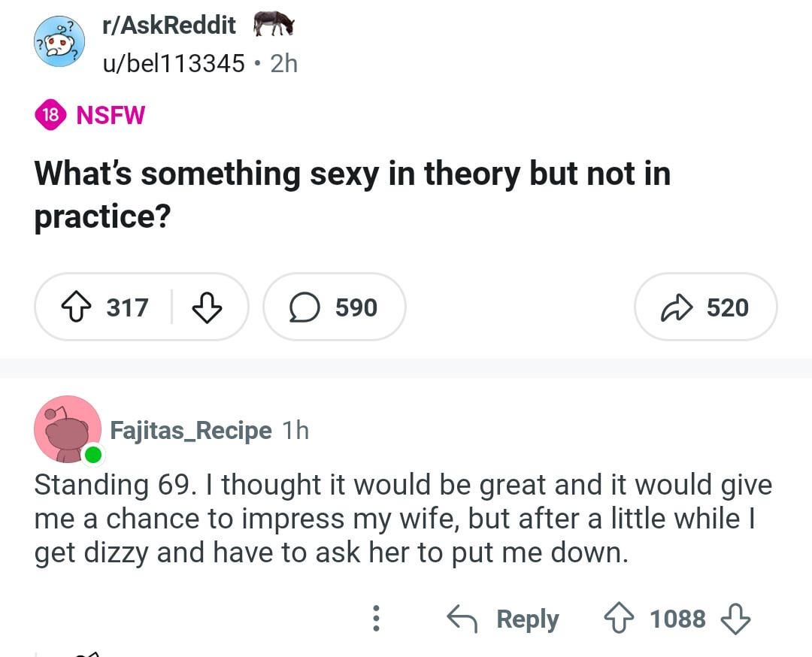This screenshot has width=812, height=657.
Task: Click the post's 317 vote count
Action: coord(127,307)
